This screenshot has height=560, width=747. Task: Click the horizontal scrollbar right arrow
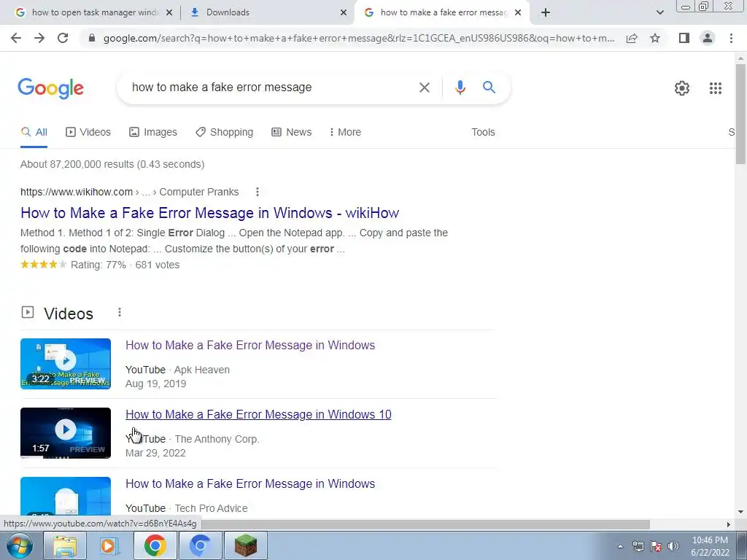729,524
